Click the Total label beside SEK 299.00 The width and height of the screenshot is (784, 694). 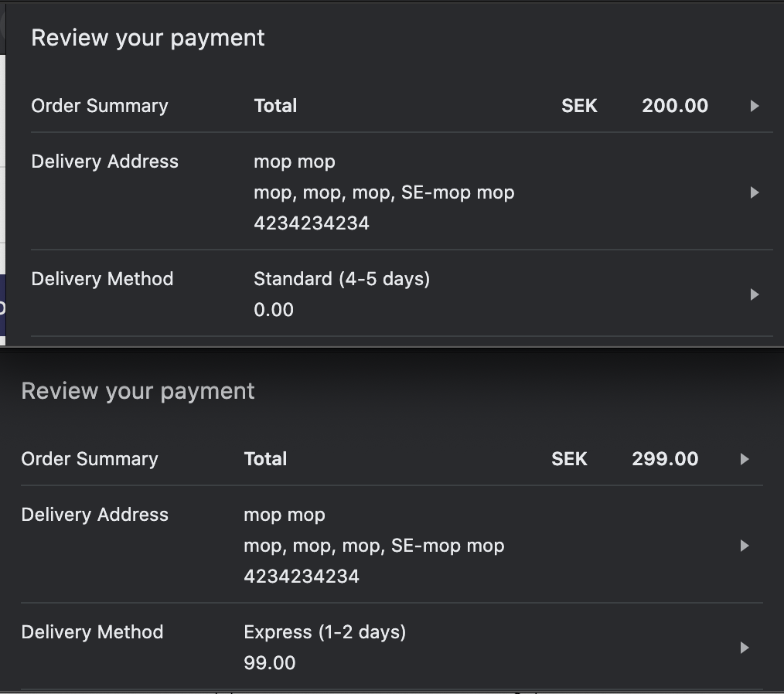265,459
